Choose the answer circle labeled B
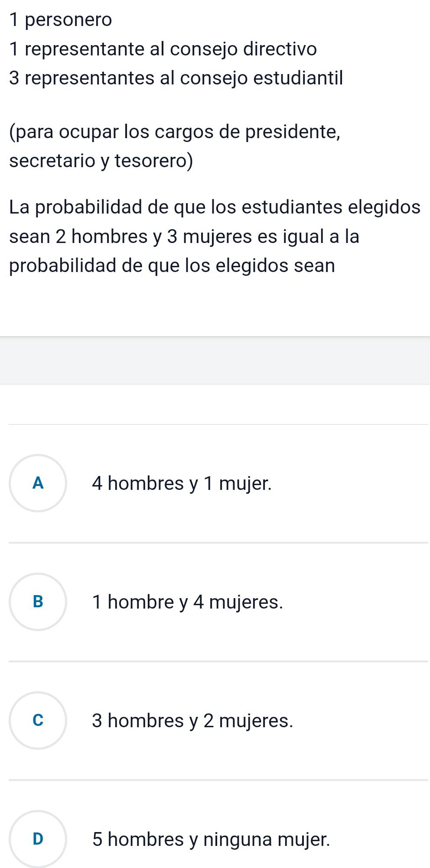The height and width of the screenshot is (868, 430). [x=38, y=602]
